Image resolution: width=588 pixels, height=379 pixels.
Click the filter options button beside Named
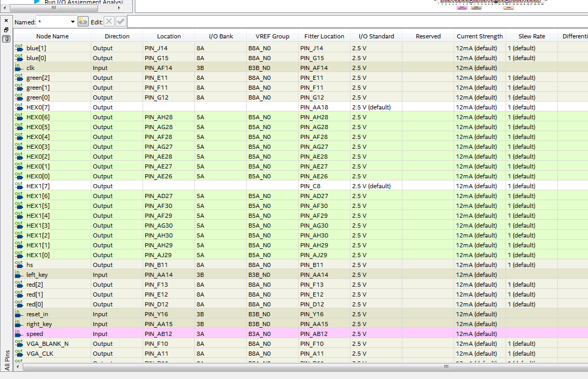83,22
